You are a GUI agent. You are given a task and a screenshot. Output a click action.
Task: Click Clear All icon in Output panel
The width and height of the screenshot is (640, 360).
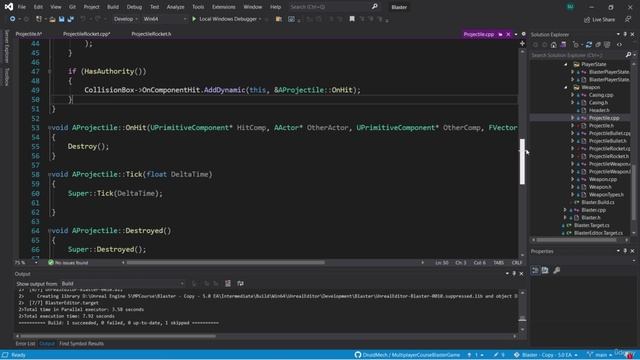tap(228, 283)
